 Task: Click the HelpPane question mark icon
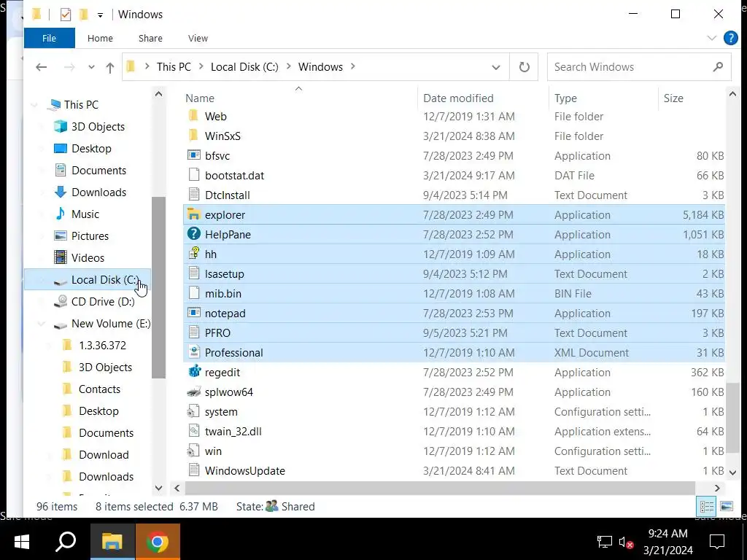tap(193, 234)
